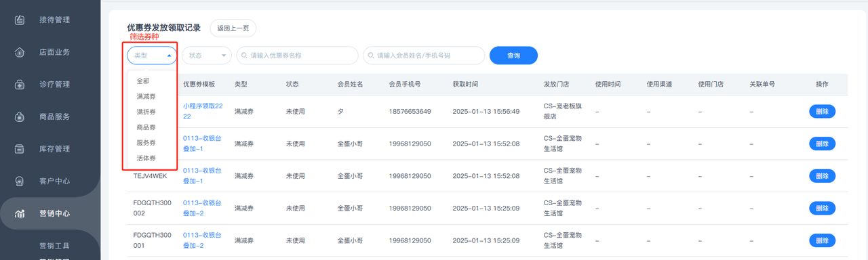The image size is (868, 260).
Task: Select 营销中心 in the sidebar
Action: [54, 213]
